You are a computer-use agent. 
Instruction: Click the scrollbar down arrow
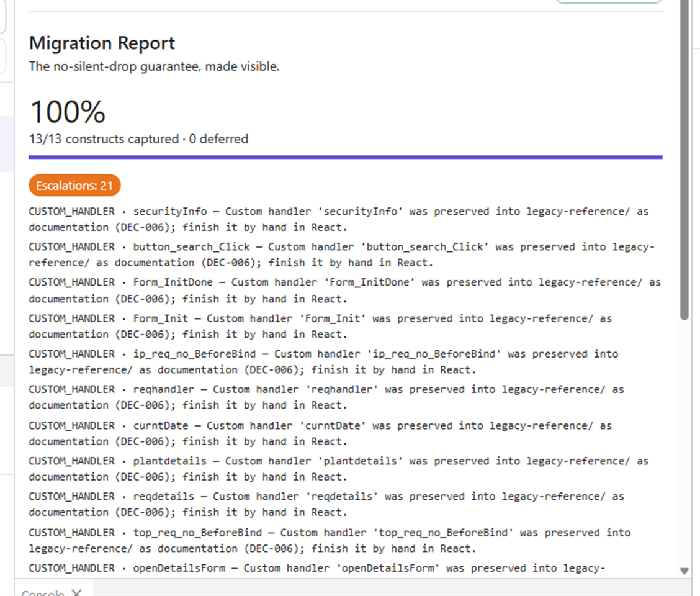click(x=684, y=571)
